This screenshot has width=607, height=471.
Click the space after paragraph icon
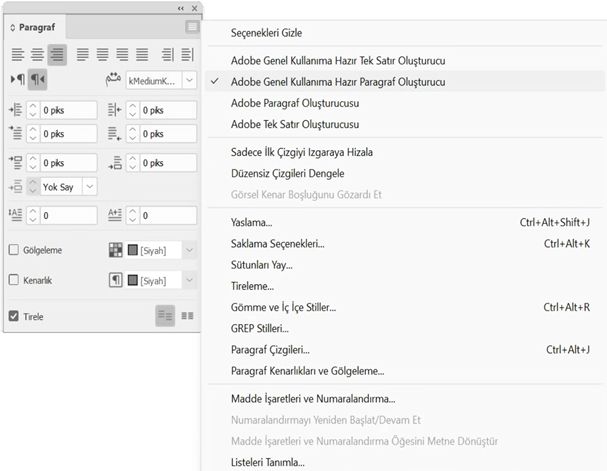tap(115, 163)
